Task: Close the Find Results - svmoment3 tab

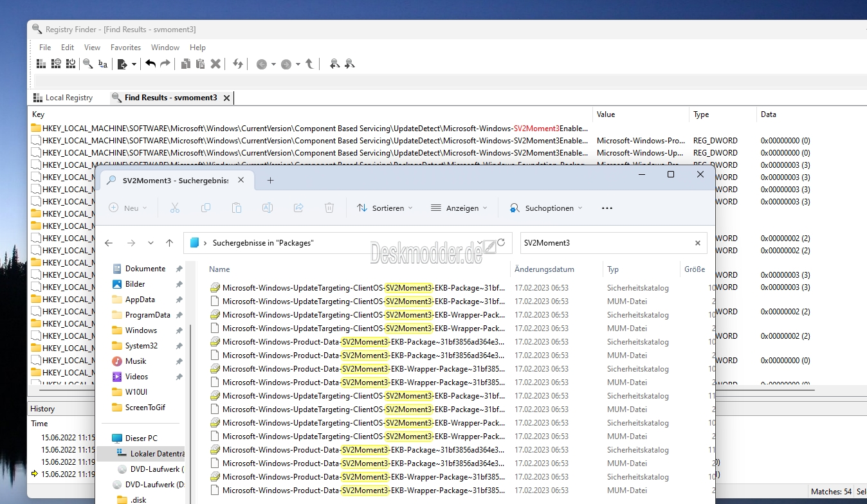Action: (x=226, y=98)
